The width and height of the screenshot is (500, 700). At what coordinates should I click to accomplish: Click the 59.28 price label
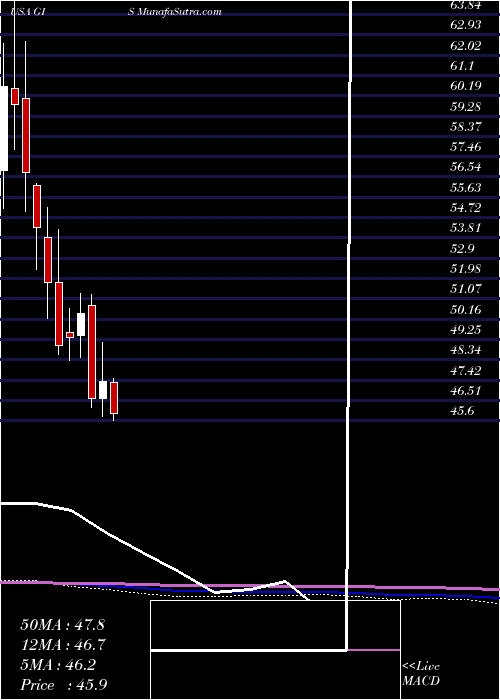tap(466, 106)
